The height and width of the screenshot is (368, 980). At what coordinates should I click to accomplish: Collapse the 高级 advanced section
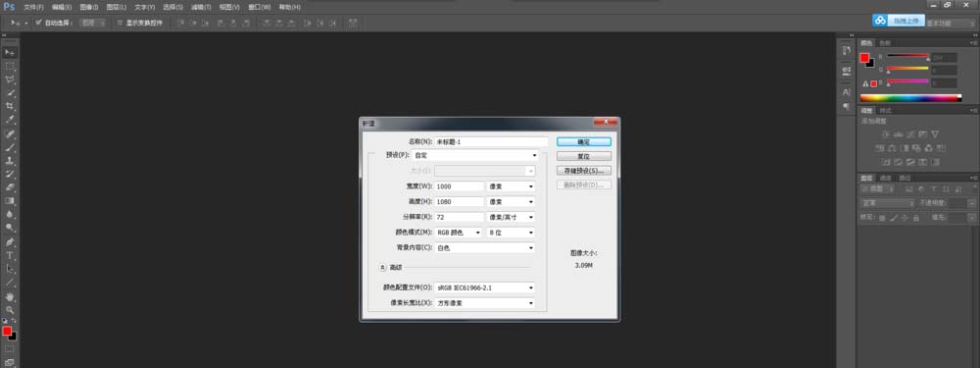pos(383,267)
